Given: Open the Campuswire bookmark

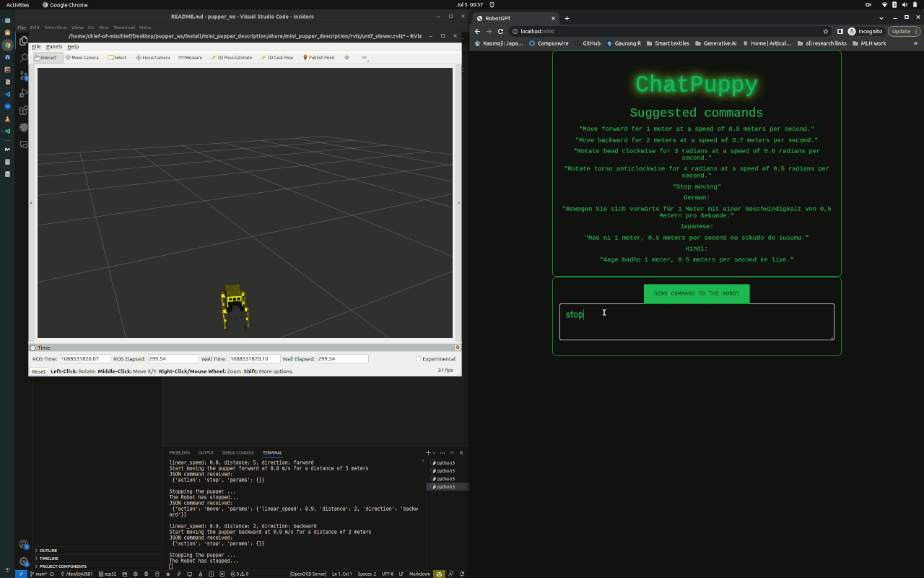Looking at the screenshot, I should click(x=549, y=43).
